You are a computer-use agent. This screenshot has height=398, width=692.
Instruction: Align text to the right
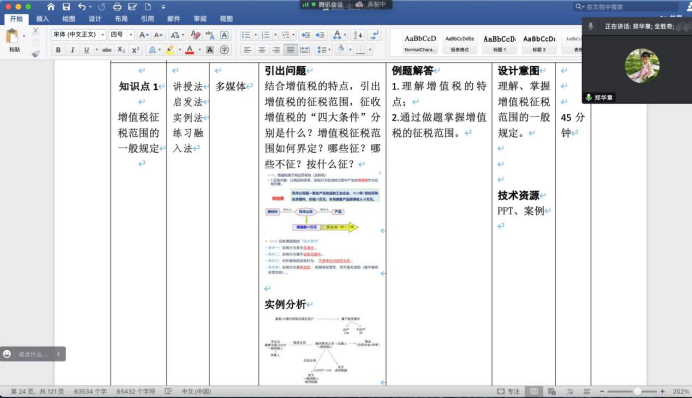[x=276, y=50]
